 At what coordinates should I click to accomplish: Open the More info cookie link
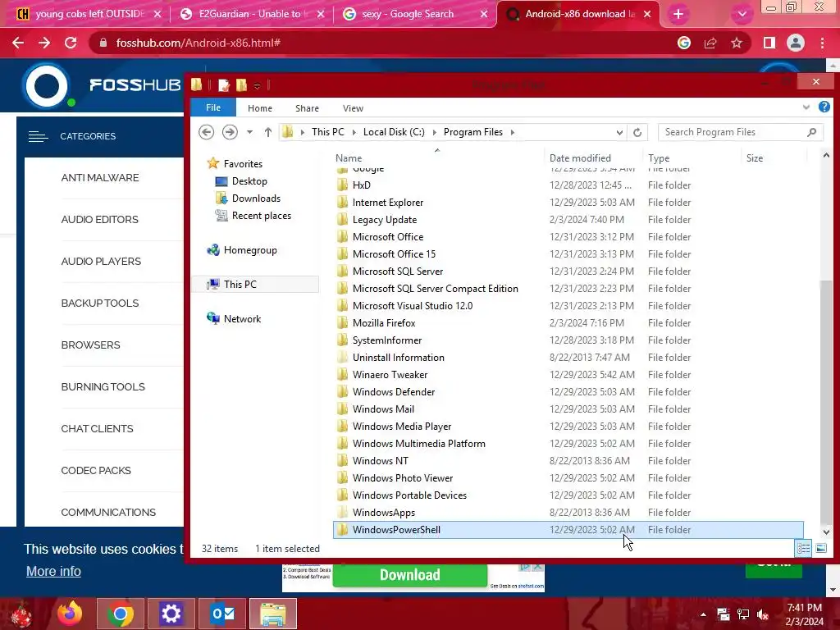click(53, 571)
